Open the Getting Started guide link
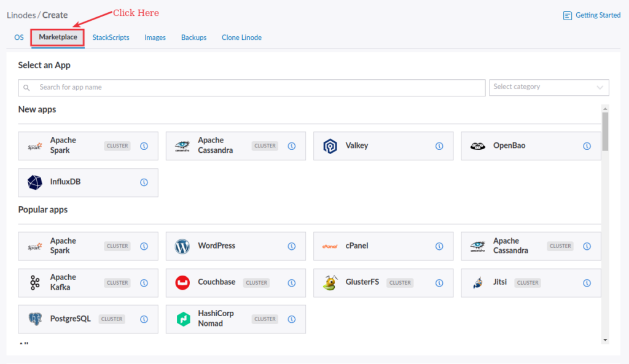Screen dimensions: 629x364 [592, 15]
